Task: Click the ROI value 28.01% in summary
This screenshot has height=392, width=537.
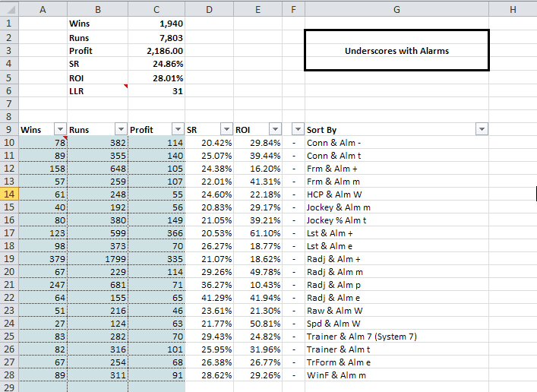Action: pos(156,77)
